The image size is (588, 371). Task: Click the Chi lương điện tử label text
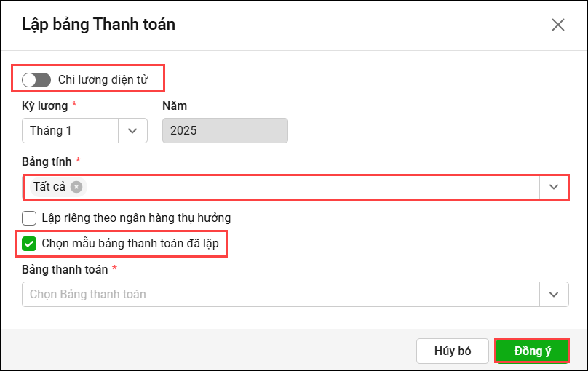103,79
